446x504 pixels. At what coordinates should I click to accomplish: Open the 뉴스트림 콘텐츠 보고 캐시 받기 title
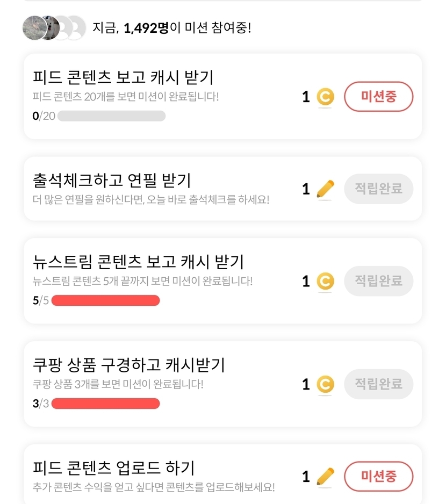click(138, 262)
